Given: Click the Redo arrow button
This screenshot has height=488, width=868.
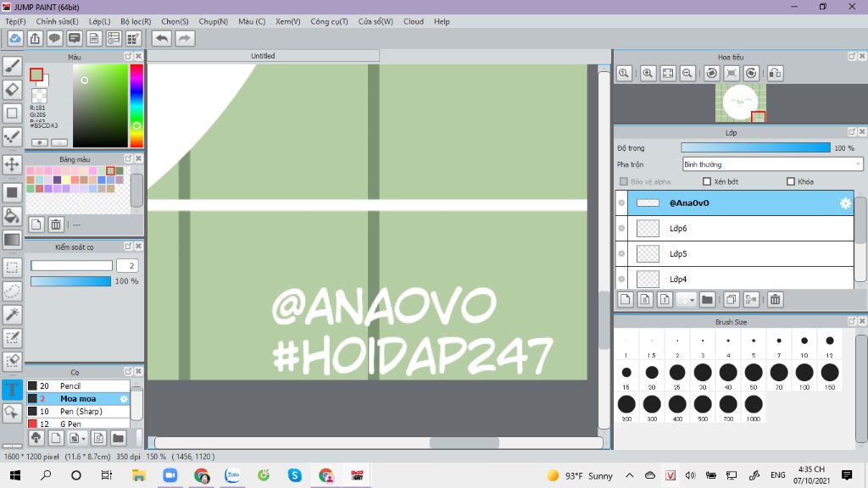Looking at the screenshot, I should 185,38.
